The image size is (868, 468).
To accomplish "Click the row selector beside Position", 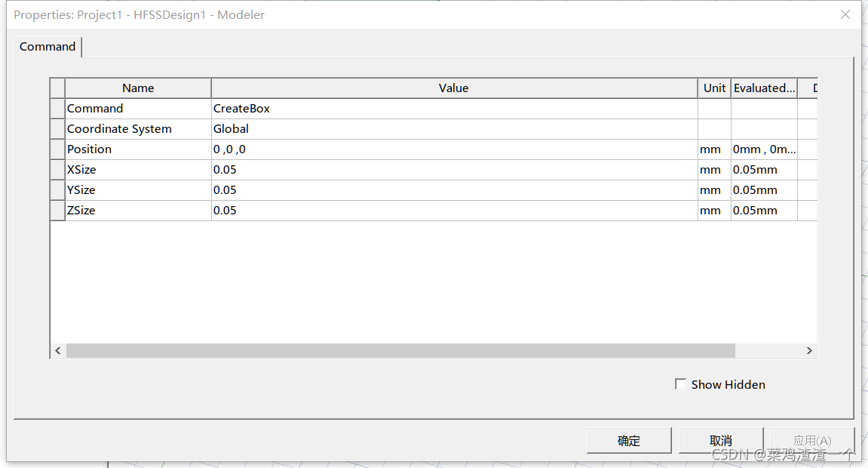I will click(57, 149).
